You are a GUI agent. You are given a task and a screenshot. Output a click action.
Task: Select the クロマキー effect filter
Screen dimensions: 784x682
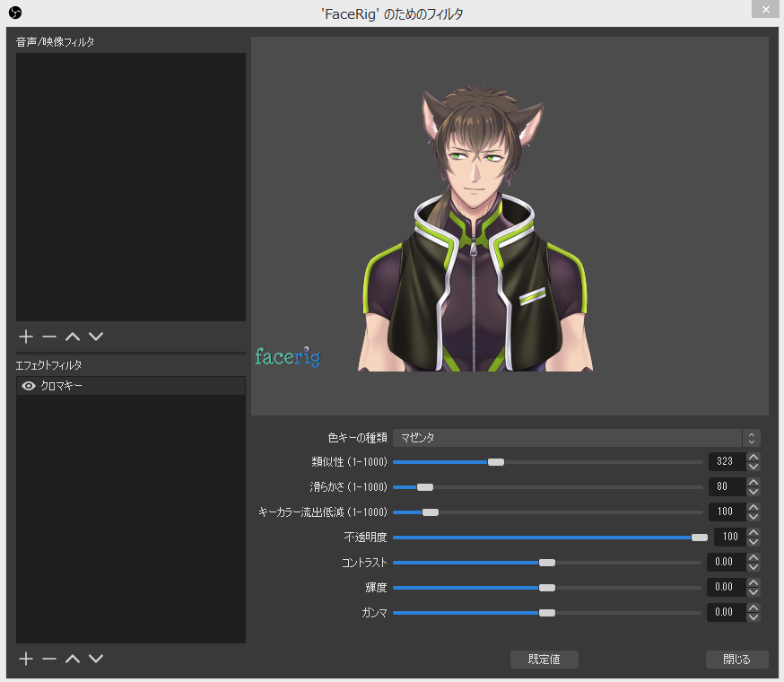[x=131, y=386]
